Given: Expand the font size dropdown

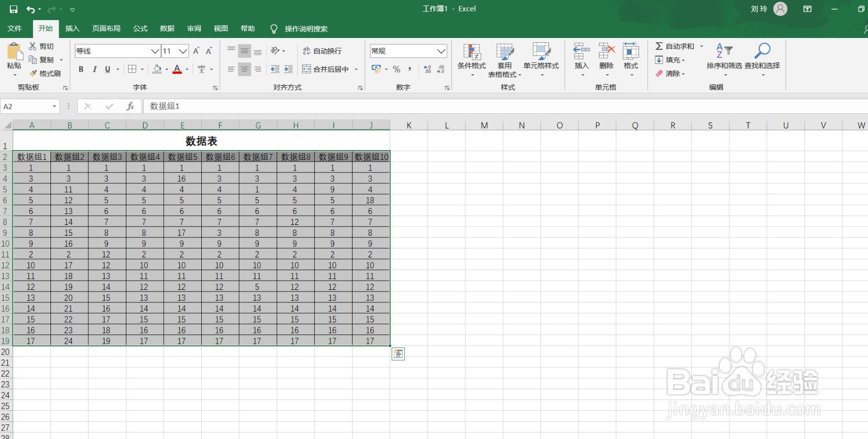Looking at the screenshot, I should [x=183, y=51].
